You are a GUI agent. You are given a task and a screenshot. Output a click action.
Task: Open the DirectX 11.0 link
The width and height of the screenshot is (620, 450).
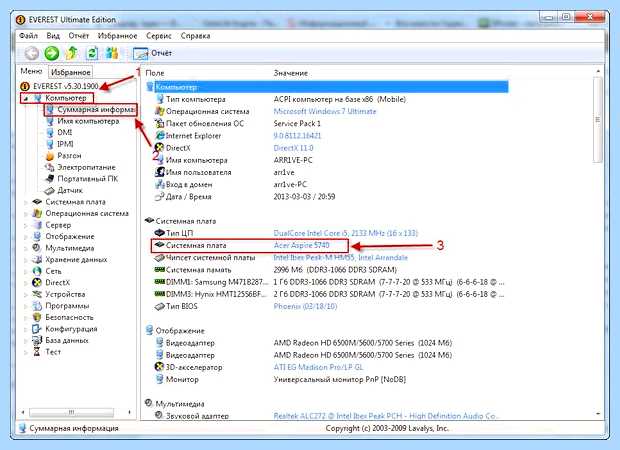[x=293, y=148]
